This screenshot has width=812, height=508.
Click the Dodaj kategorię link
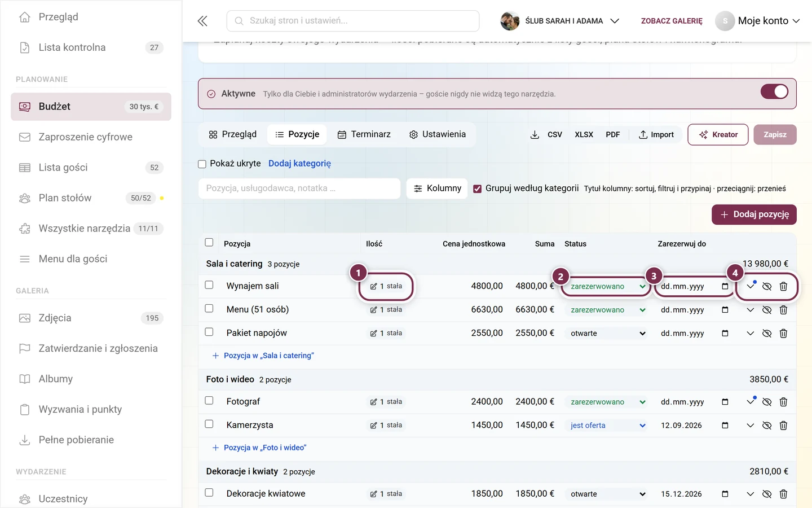299,164
